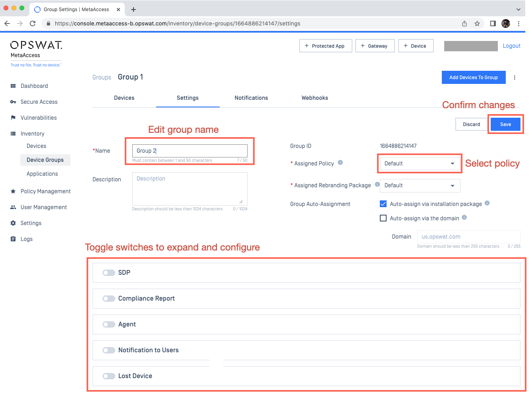Open the Assigned Policy dropdown
This screenshot has width=532, height=398.
click(420, 164)
